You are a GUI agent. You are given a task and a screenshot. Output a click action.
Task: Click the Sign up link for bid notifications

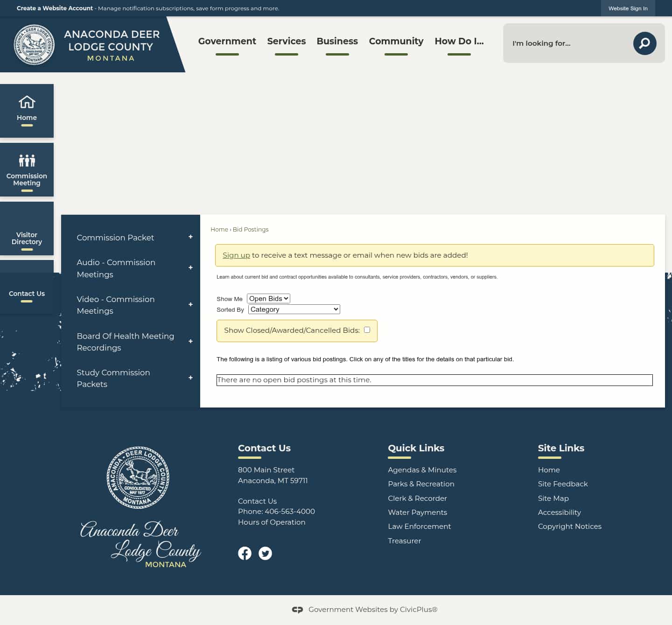pyautogui.click(x=236, y=255)
